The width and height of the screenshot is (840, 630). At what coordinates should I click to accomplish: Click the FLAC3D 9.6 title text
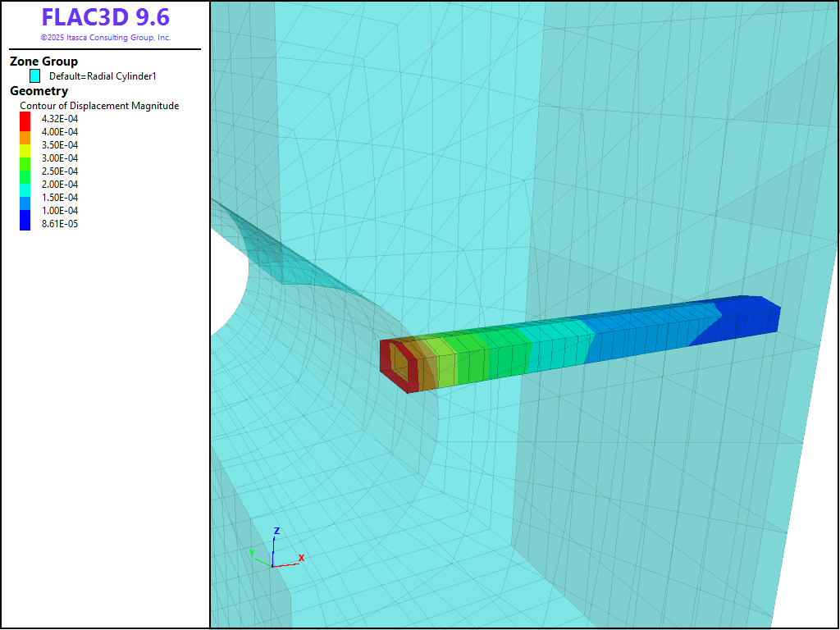point(105,18)
